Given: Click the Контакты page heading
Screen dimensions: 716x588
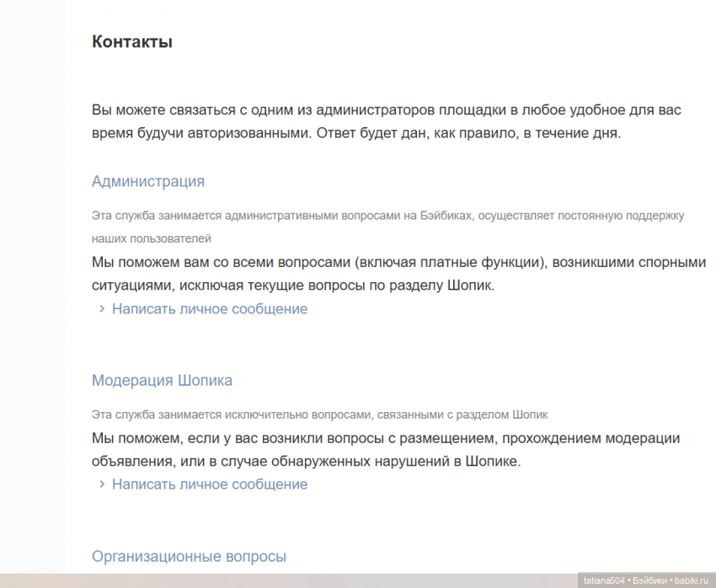Looking at the screenshot, I should coord(132,41).
